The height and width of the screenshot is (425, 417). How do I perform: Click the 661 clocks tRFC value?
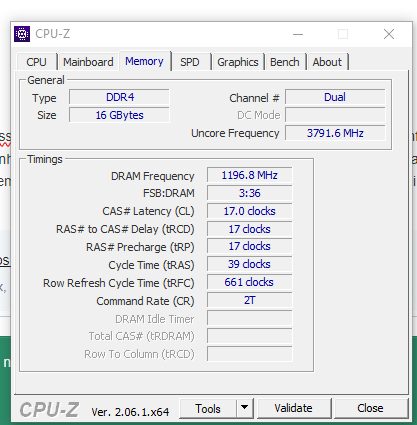249,282
